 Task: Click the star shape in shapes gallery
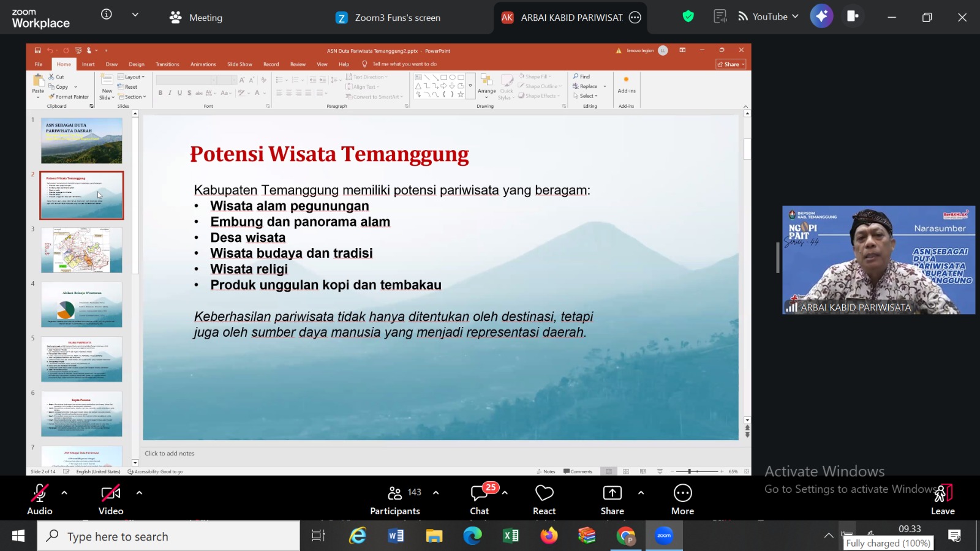click(461, 94)
